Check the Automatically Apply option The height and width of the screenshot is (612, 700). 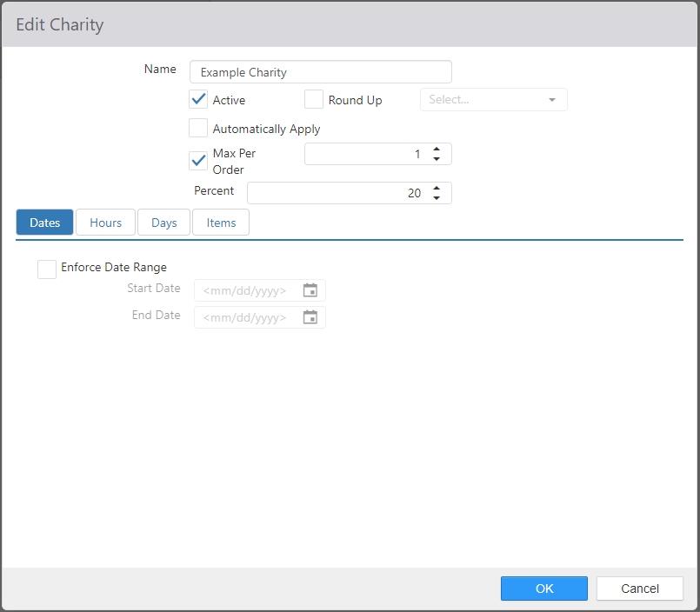198,128
